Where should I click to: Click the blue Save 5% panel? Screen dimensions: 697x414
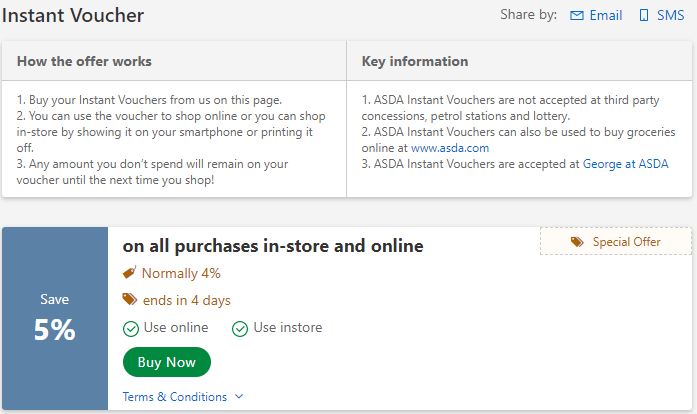pos(55,318)
